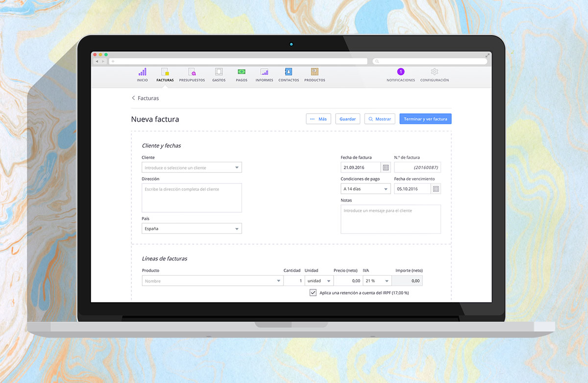
Task: Click the N.º de factura field
Action: click(x=417, y=167)
